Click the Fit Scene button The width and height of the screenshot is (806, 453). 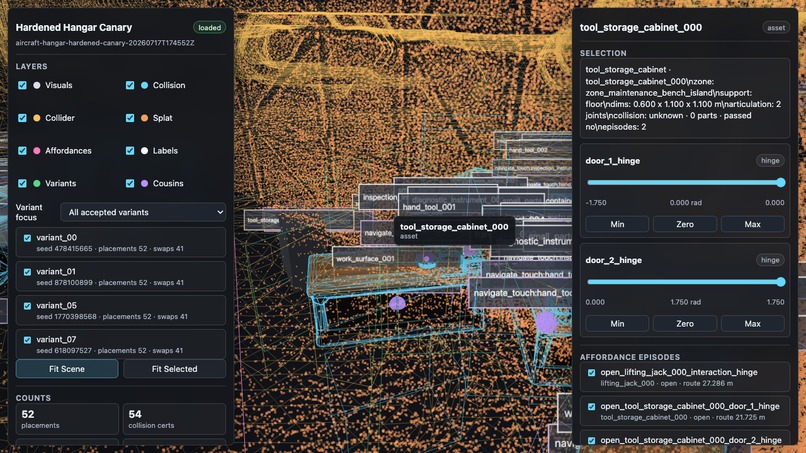coord(67,369)
